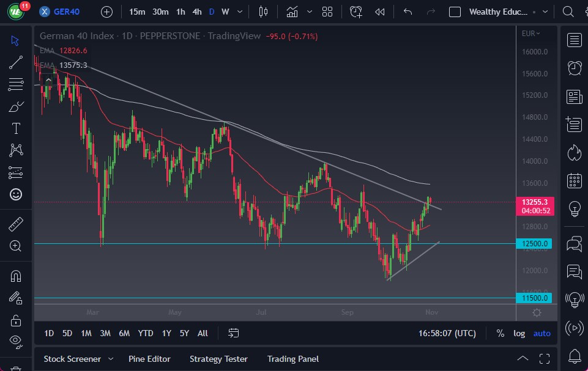Undo the last chart action
This screenshot has width=588, height=371.
coord(408,11)
